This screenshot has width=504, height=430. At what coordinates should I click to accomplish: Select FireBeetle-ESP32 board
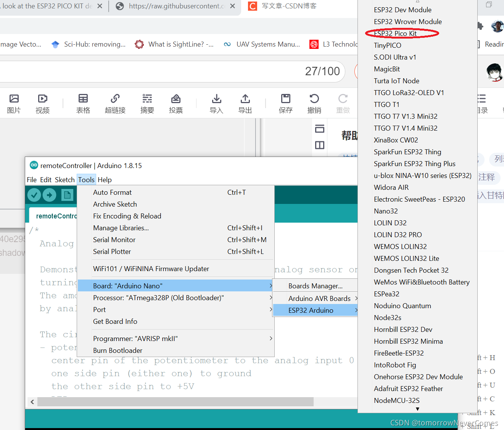pos(417,353)
